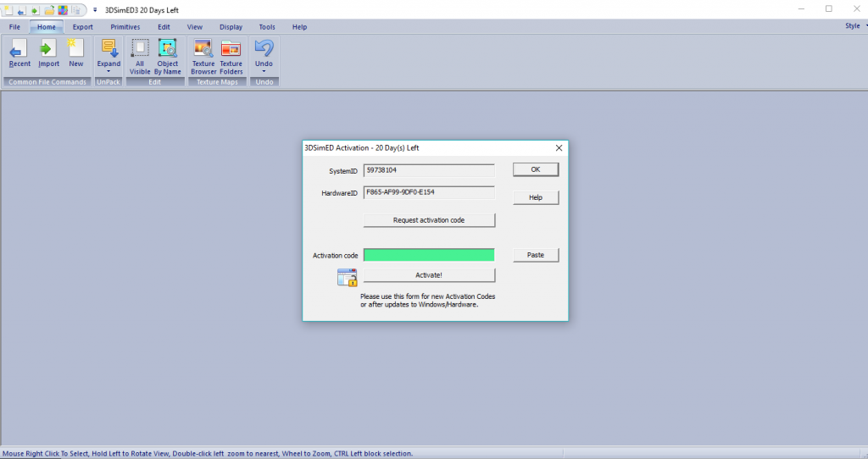Click Request activation code button

pos(429,220)
